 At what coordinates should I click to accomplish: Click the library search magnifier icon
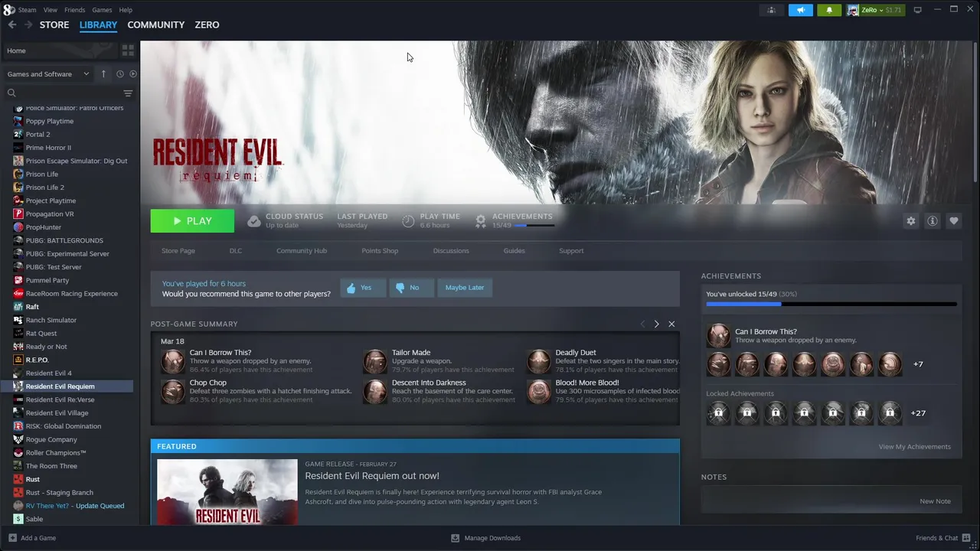pyautogui.click(x=11, y=93)
